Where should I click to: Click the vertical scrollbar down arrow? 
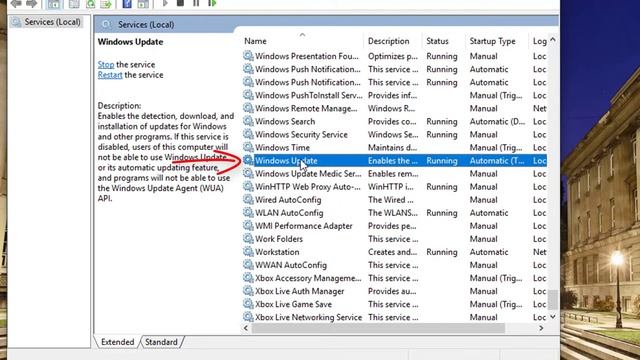(553, 317)
